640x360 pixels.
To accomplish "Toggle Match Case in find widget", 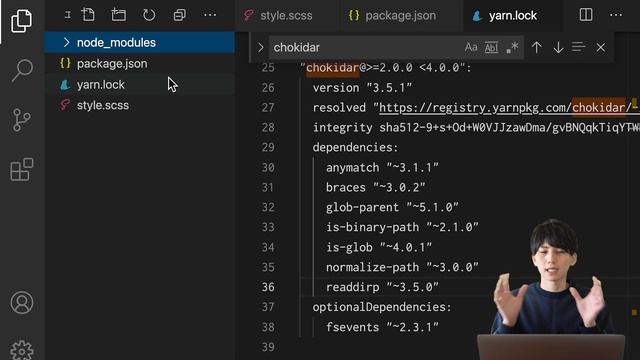I will coord(471,47).
